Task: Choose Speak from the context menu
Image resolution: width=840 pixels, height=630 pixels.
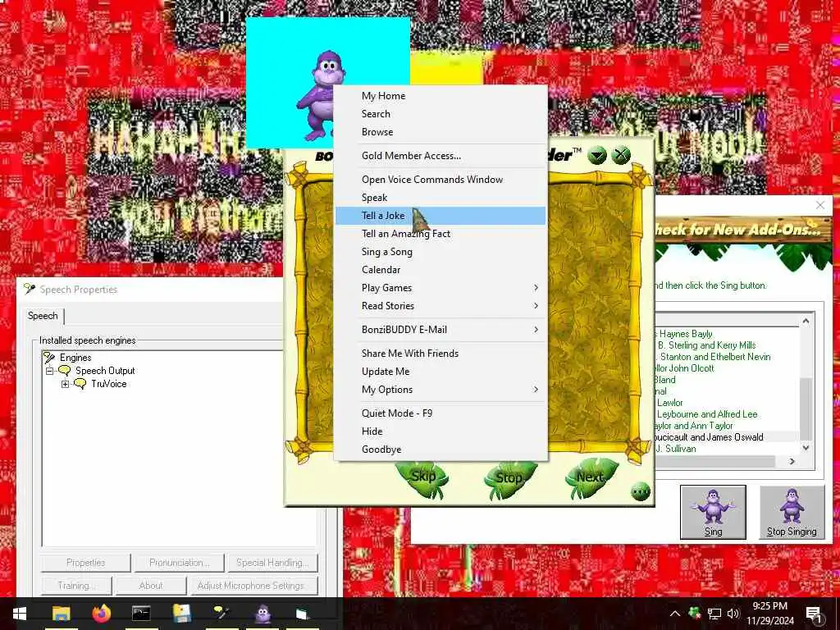Action: (441, 198)
